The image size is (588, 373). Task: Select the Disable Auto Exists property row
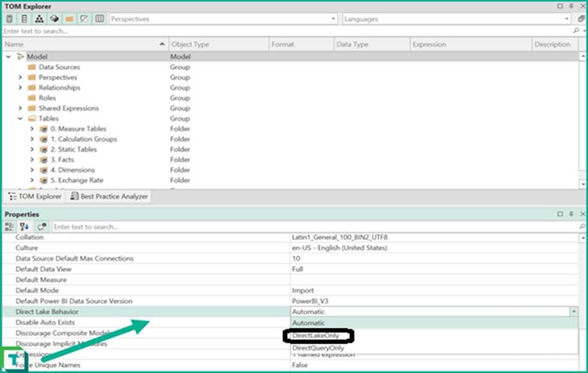[147, 322]
